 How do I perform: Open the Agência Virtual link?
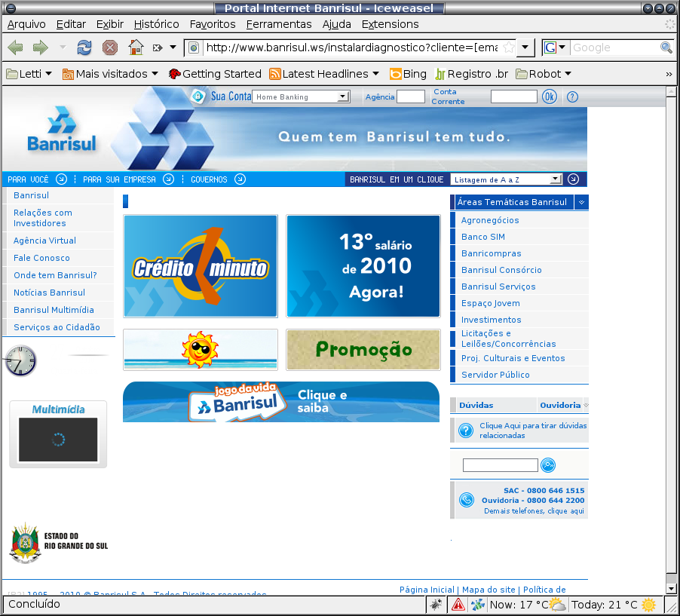44,241
